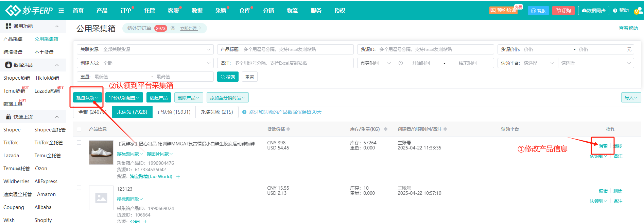Viewport: 644px width, 223px height.
Task: Open 客服 chat button in the top-right
Action: click(538, 11)
